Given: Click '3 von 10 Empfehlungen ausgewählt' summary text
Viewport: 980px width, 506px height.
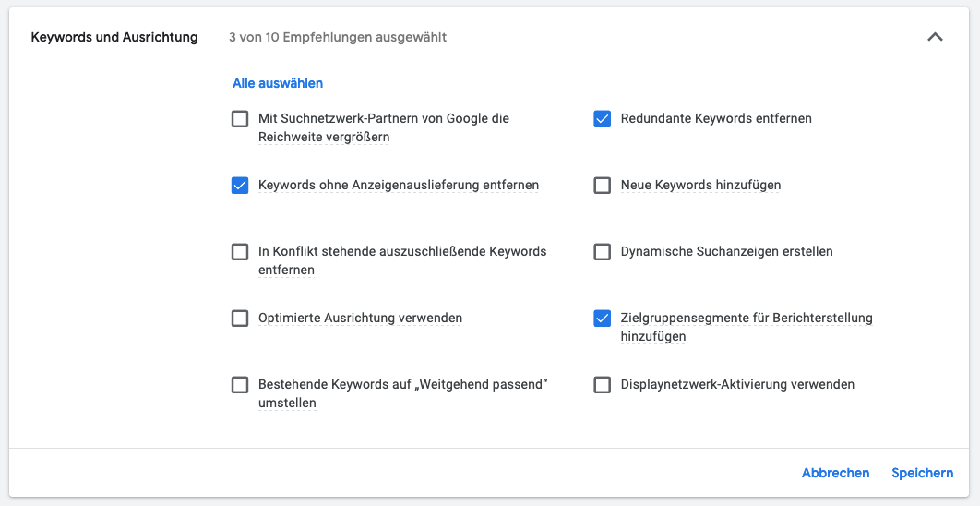Looking at the screenshot, I should (x=338, y=38).
